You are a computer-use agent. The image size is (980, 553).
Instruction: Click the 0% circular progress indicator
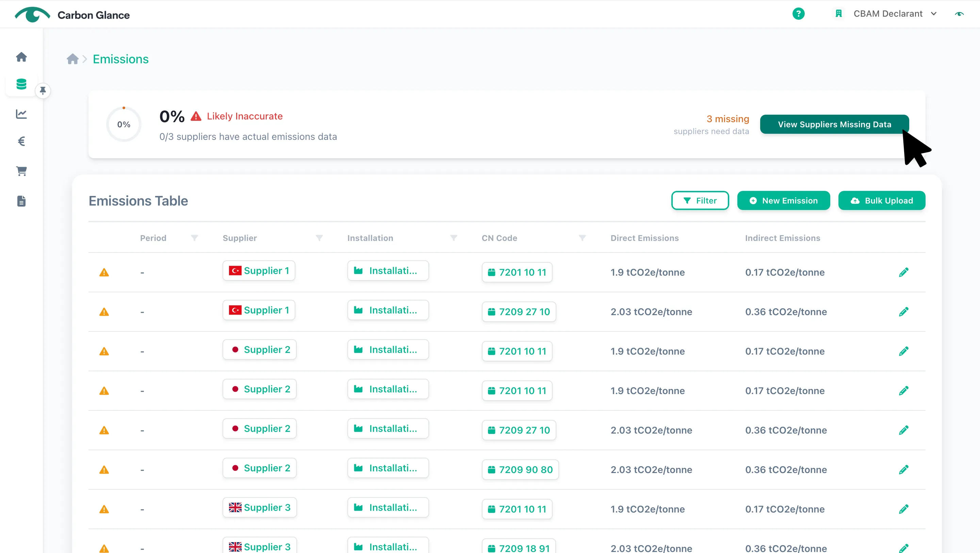[124, 125]
